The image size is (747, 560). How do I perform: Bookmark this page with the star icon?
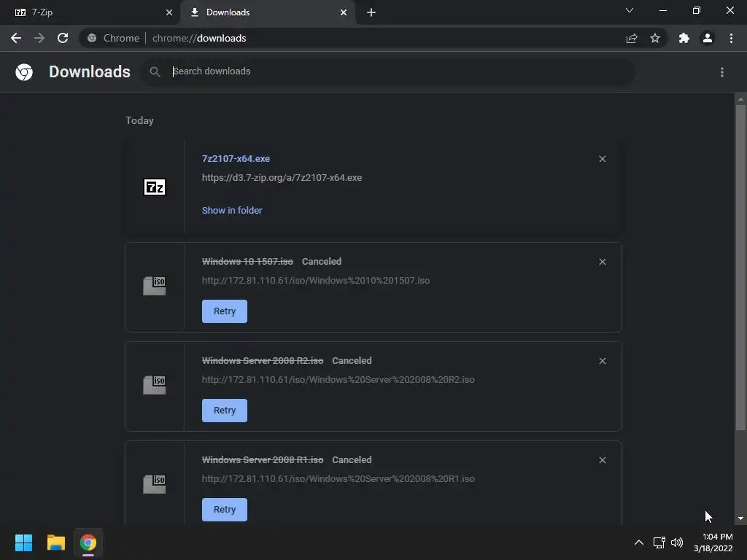(x=655, y=38)
